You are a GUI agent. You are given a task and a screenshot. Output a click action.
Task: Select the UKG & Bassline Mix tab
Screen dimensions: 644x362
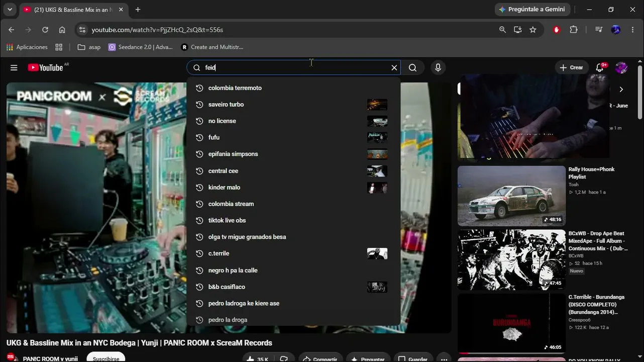[74, 10]
